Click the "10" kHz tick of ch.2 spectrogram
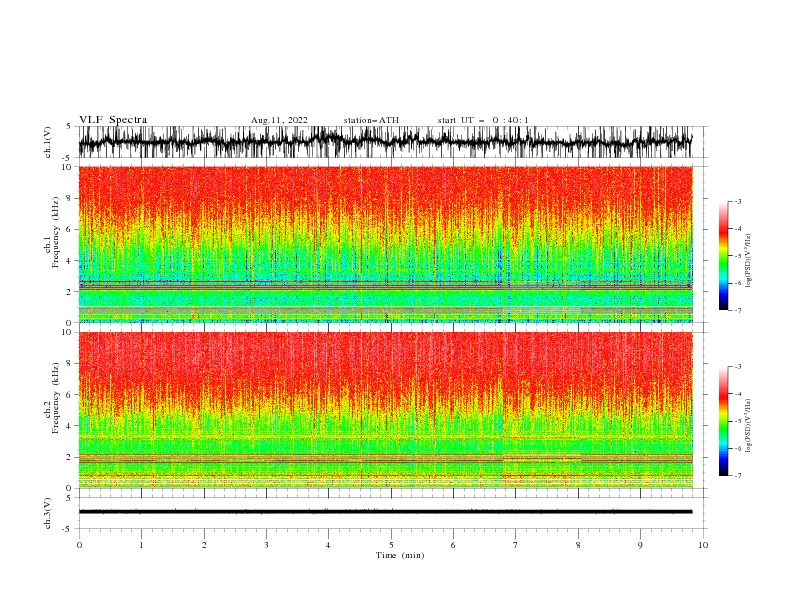Image resolution: width=792 pixels, height=612 pixels. pos(67,332)
